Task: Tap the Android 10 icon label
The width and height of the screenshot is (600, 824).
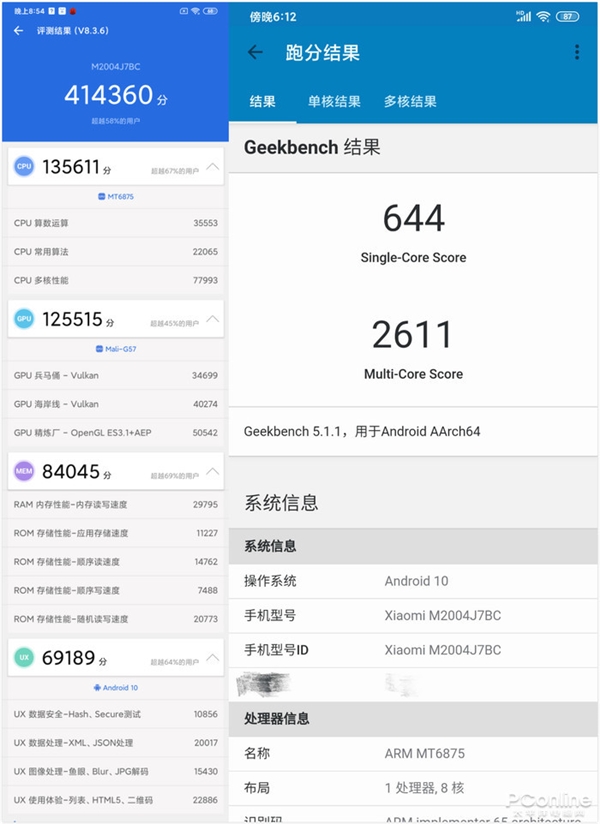Action: pyautogui.click(x=116, y=688)
